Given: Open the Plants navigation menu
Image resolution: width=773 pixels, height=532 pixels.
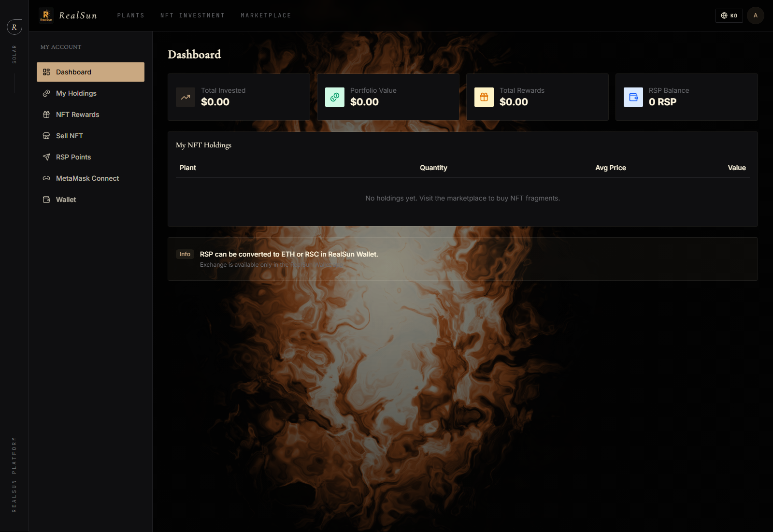Looking at the screenshot, I should coord(131,15).
